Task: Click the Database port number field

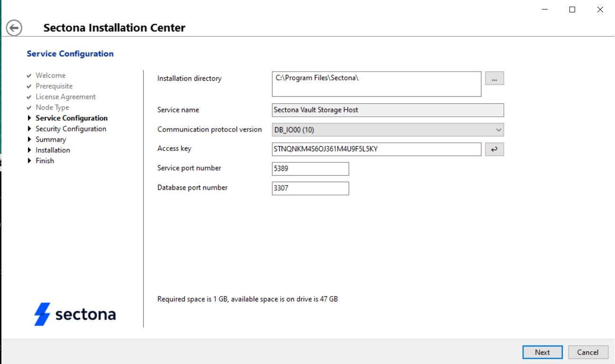Action: [310, 188]
